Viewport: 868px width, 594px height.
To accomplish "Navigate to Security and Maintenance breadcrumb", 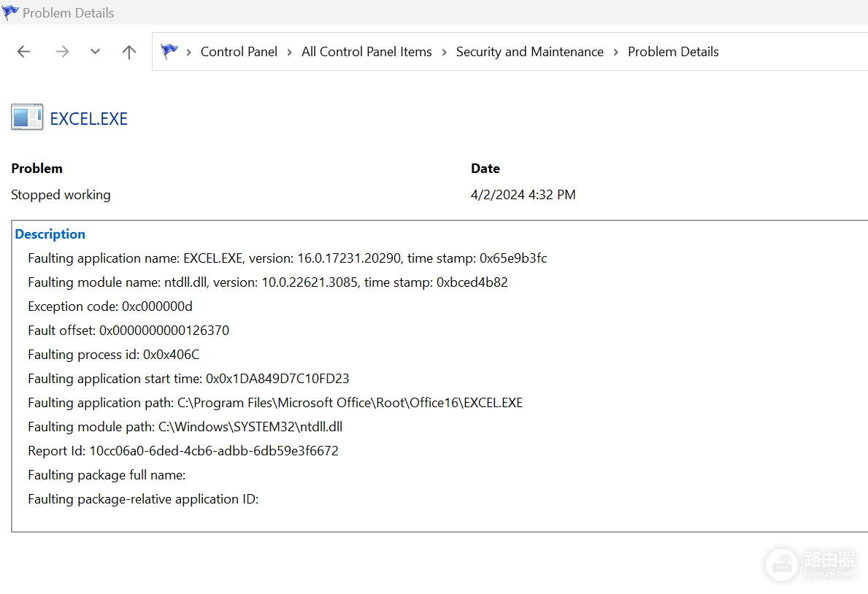I will coord(529,52).
